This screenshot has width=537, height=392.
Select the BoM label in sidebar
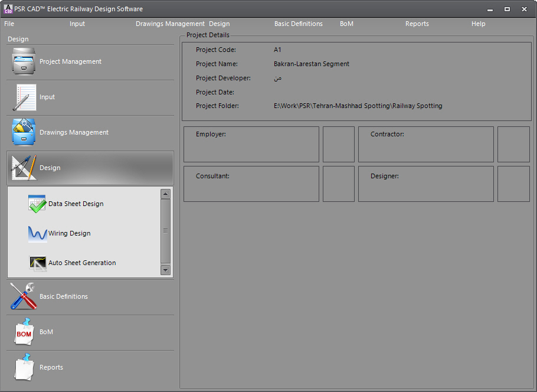pos(46,332)
